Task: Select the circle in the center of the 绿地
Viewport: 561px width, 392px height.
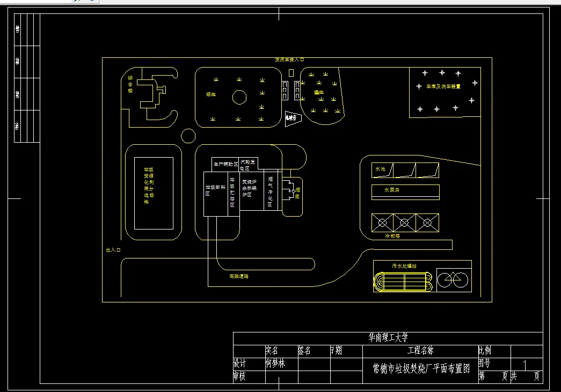Action: 239,97
